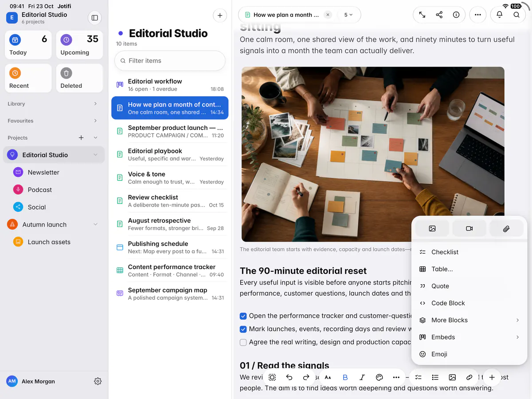Viewport: 532px width, 399px height.
Task: Open notifications bell
Action: pyautogui.click(x=499, y=15)
